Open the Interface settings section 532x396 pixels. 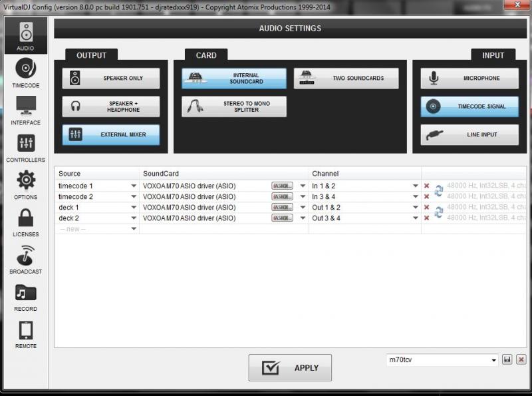click(26, 110)
